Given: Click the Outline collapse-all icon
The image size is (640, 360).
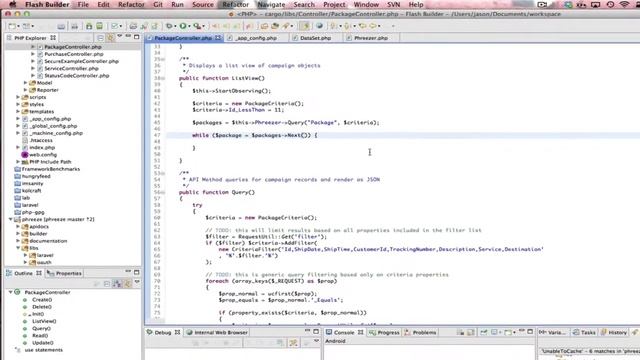Looking at the screenshot, I should coord(107,284).
